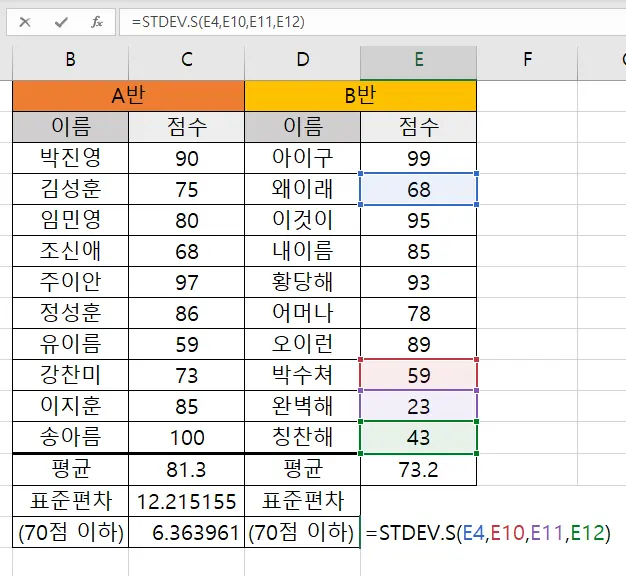Click the 표준편차 label in column B

click(71, 501)
